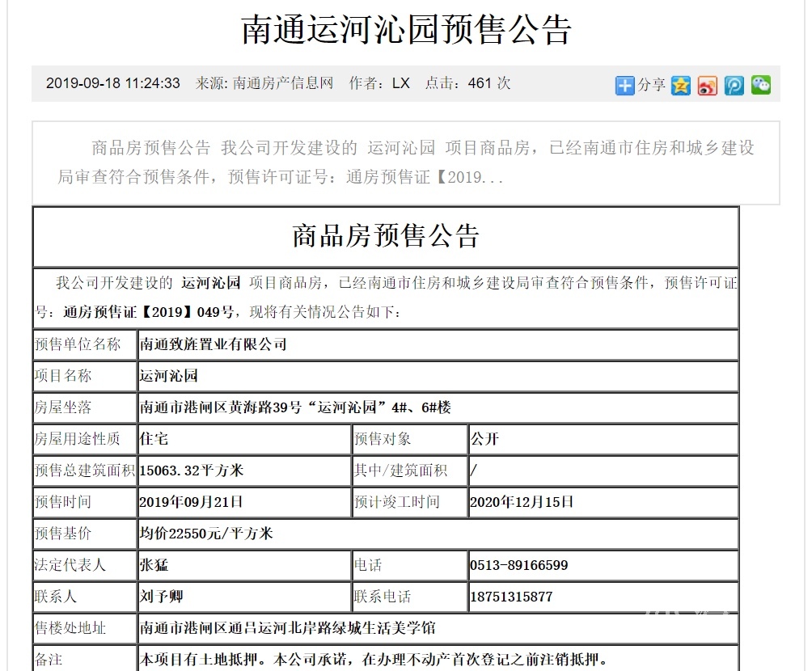Screen dimensions: 812x671
Task: Select the company name 南通致旌置业有限公司
Action: (214, 344)
